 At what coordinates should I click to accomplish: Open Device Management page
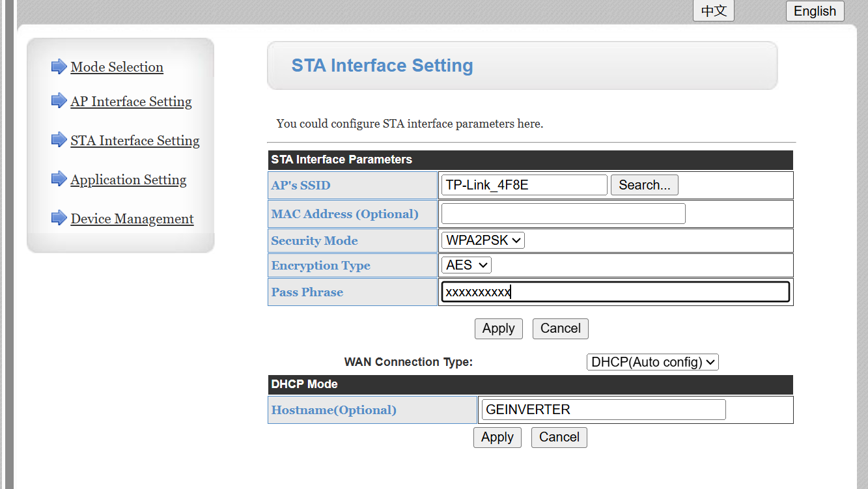(132, 219)
